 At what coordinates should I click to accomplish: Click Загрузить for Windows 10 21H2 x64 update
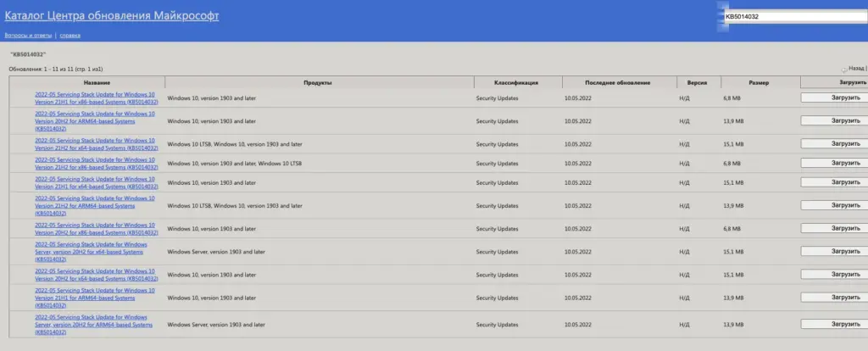click(834, 144)
